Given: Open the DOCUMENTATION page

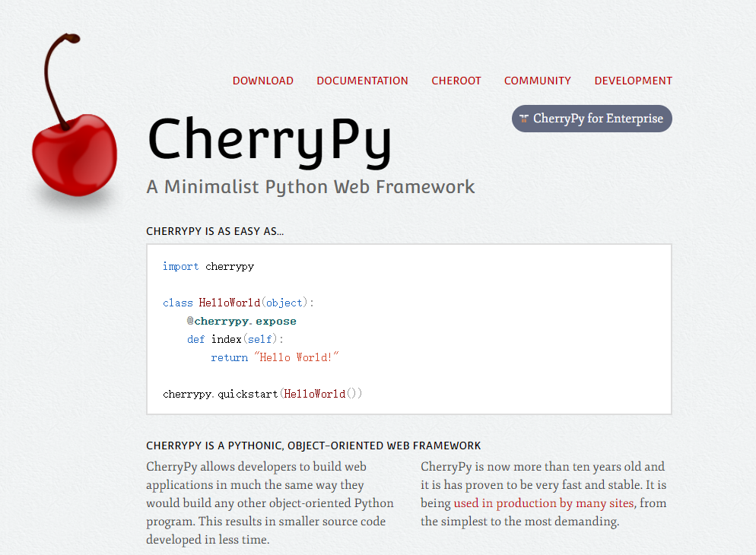Looking at the screenshot, I should pos(362,81).
